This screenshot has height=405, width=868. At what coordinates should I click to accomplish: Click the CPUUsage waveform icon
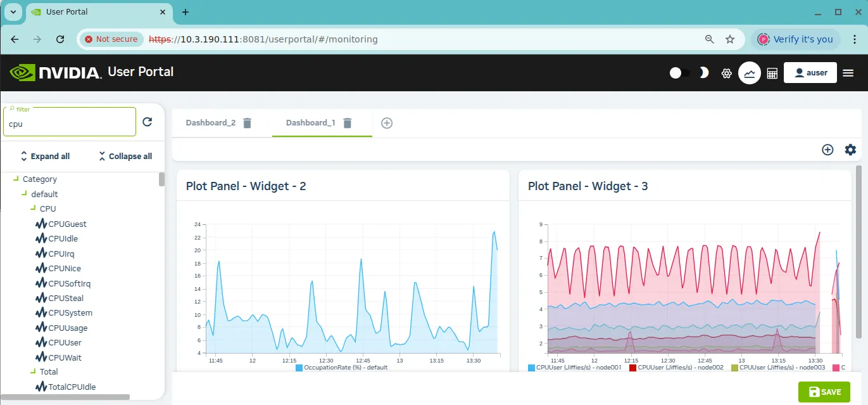point(41,328)
